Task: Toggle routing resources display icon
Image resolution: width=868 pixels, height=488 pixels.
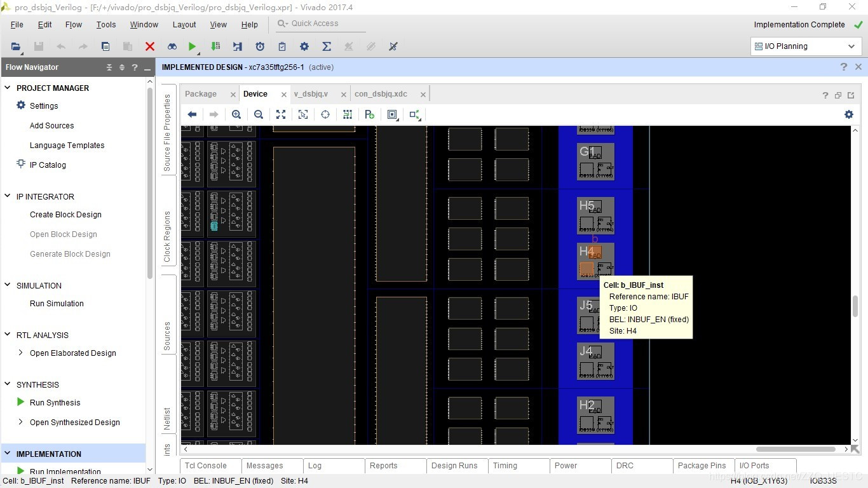Action: click(x=348, y=114)
